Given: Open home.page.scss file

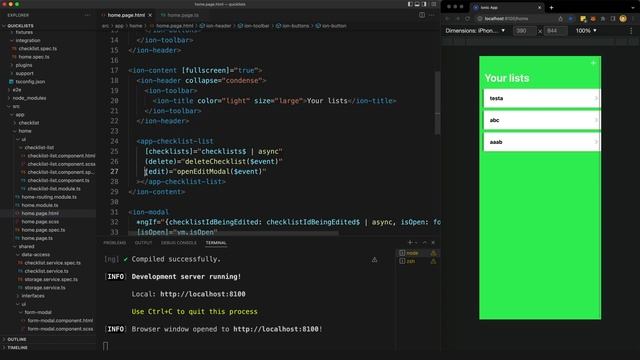Looking at the screenshot, I should (x=40, y=222).
